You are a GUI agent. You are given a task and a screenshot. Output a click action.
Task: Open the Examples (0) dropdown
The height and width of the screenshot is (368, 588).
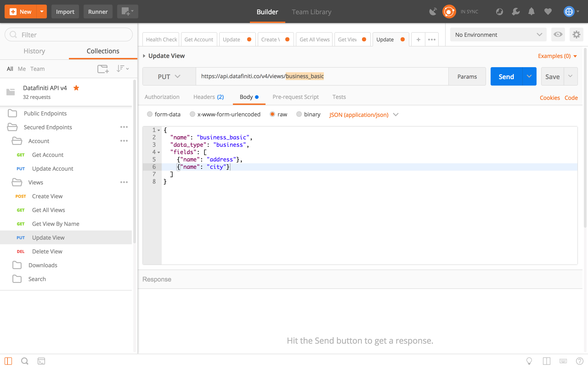557,56
